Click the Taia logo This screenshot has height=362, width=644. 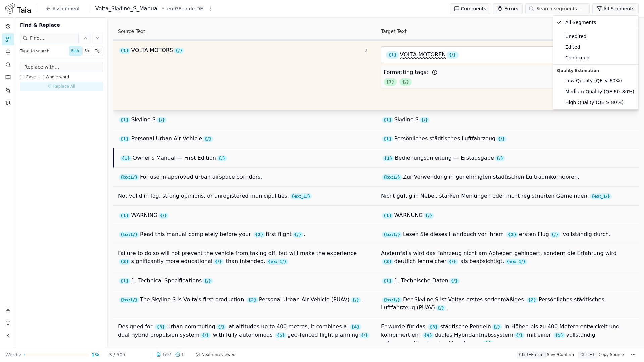[18, 9]
